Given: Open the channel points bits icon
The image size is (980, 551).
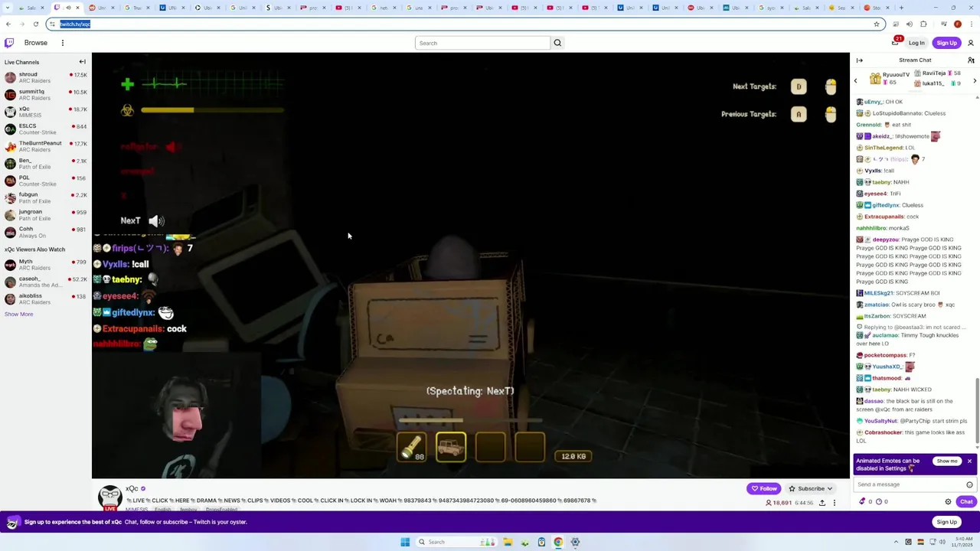Looking at the screenshot, I should (863, 502).
